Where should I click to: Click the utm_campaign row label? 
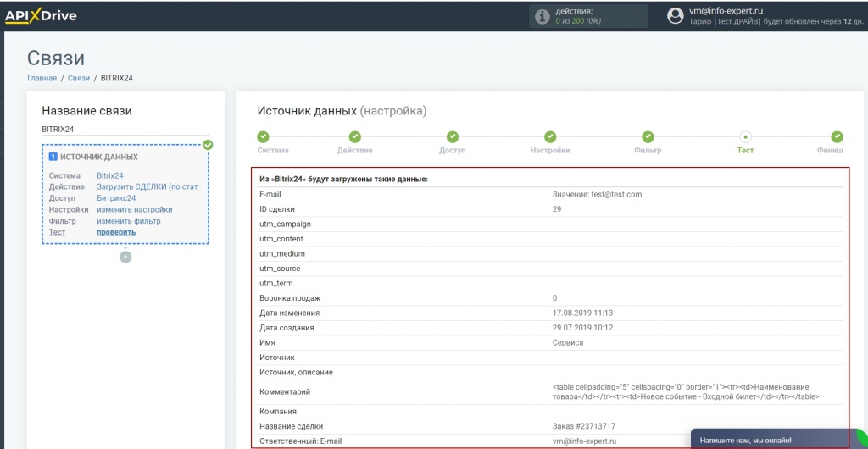pos(285,224)
